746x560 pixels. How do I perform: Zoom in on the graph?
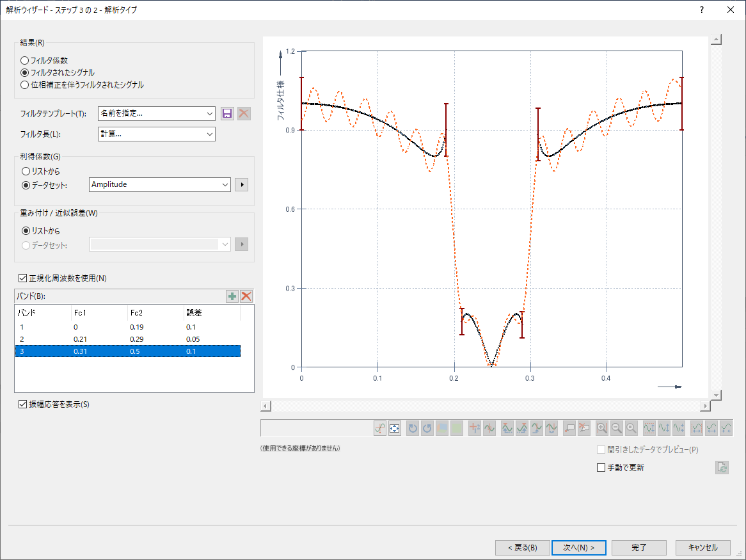(x=602, y=428)
